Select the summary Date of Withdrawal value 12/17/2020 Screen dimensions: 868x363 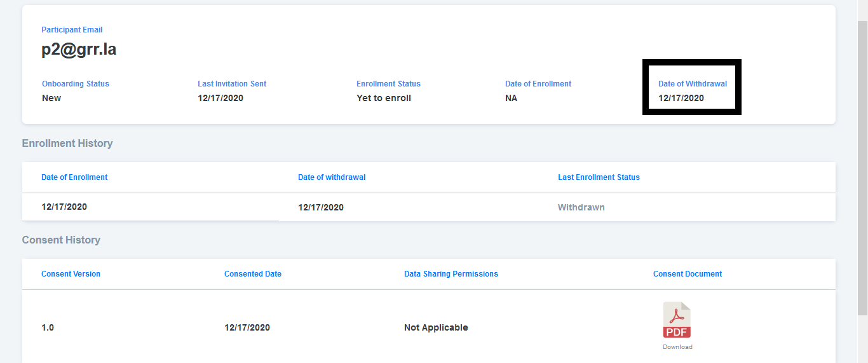681,98
